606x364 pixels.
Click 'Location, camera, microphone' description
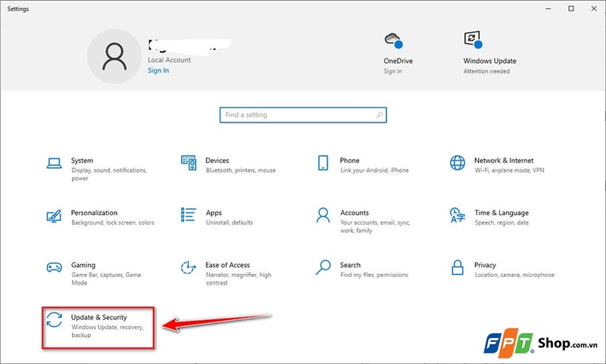click(x=514, y=275)
